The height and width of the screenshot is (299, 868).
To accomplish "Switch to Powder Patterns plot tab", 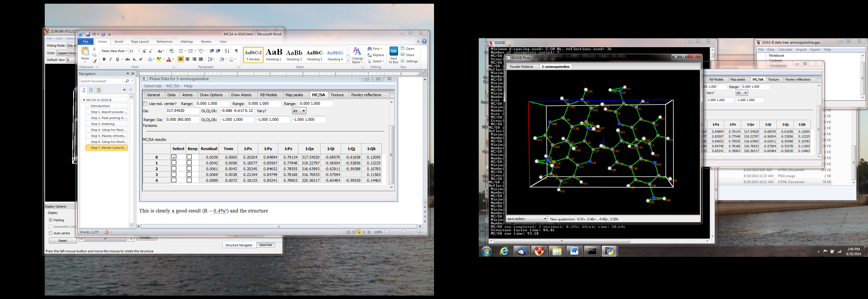I will 521,67.
